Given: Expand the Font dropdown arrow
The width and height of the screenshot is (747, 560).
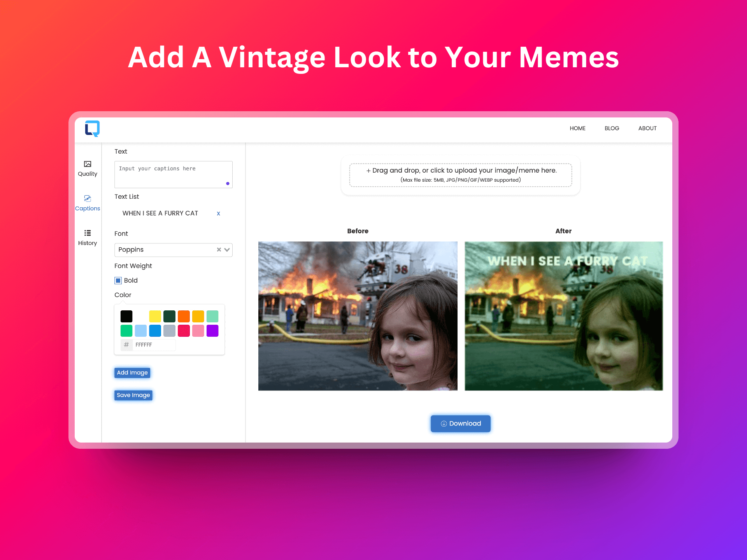Looking at the screenshot, I should (227, 250).
